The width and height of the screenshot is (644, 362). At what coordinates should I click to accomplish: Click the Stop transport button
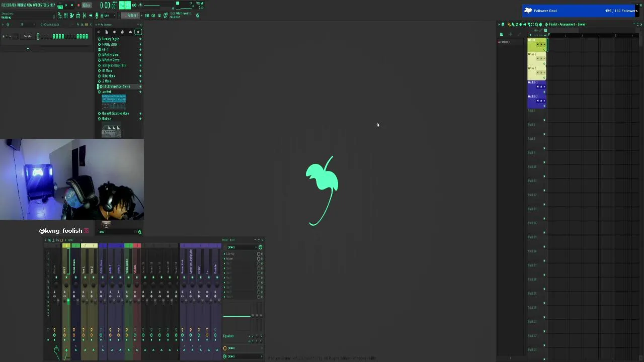(x=72, y=5)
